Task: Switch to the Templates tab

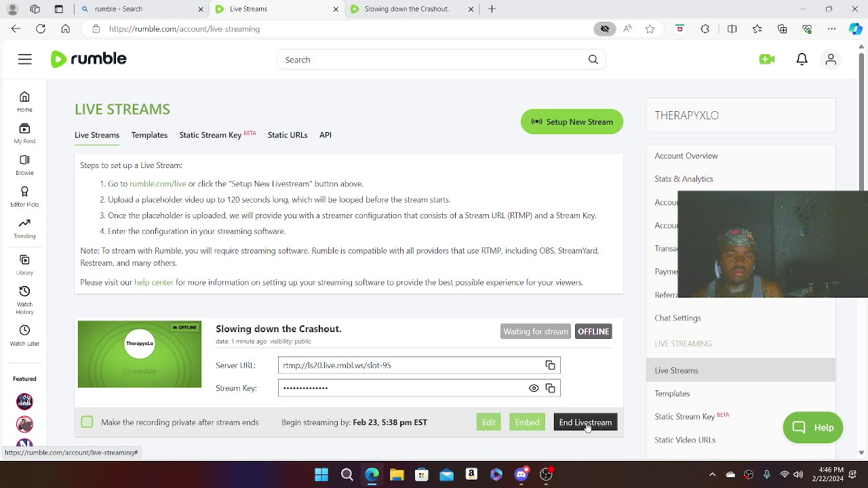Action: click(x=149, y=135)
